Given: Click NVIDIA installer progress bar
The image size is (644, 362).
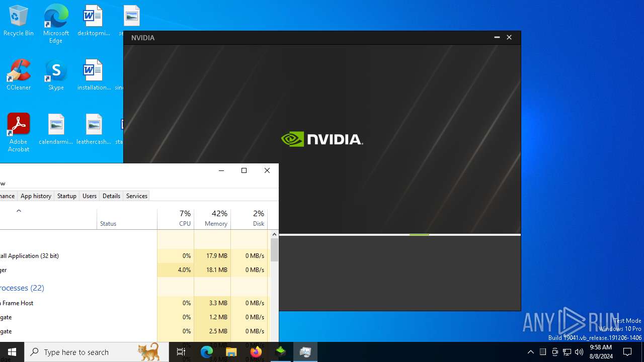Looking at the screenshot, I should (x=400, y=235).
